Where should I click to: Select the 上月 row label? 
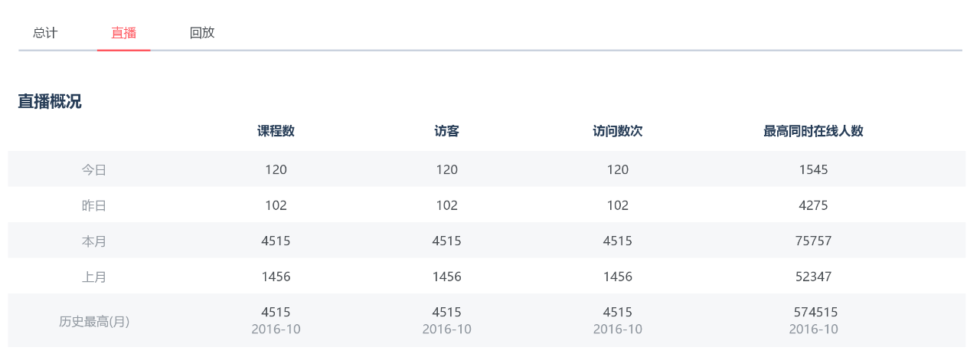(94, 277)
